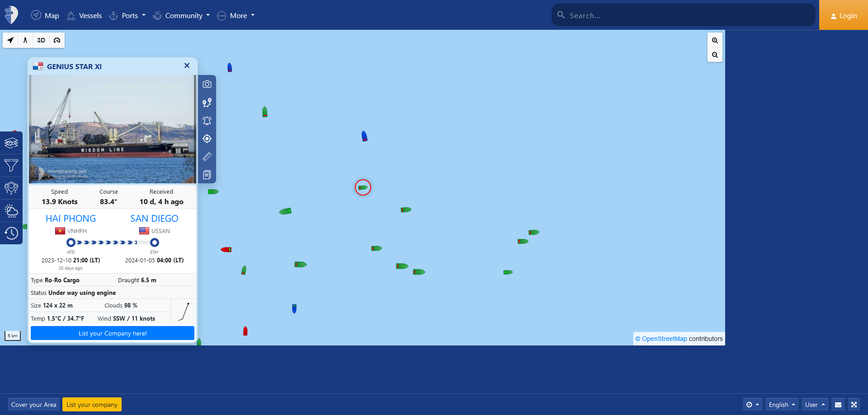The width and height of the screenshot is (868, 415).
Task: Click the voyage progress end marker
Action: pyautogui.click(x=155, y=242)
